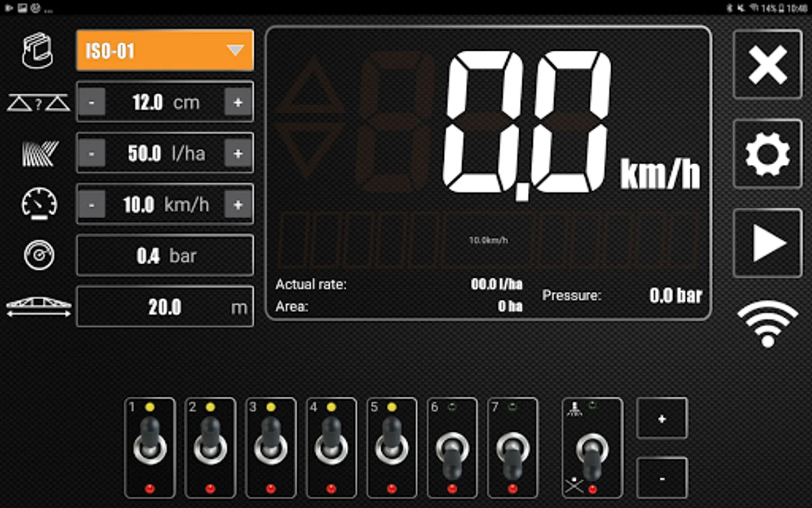
Task: Click the pressure gauge icon
Action: click(39, 255)
